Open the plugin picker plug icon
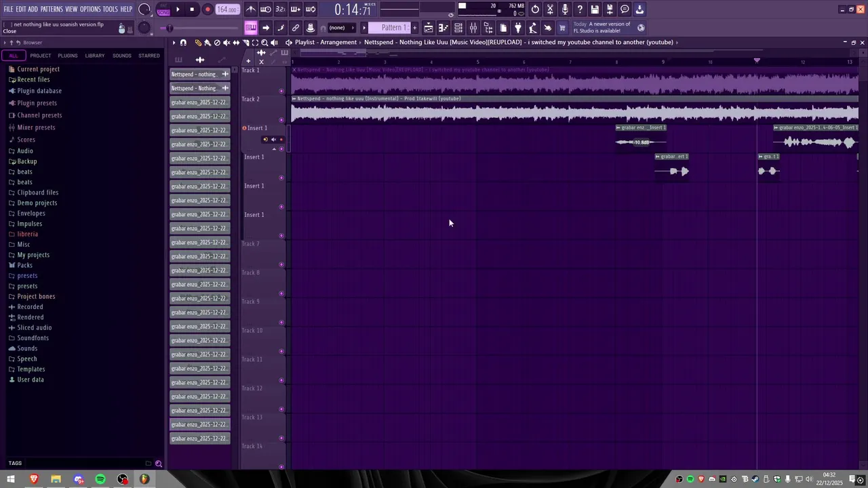The image size is (868, 488). (517, 28)
